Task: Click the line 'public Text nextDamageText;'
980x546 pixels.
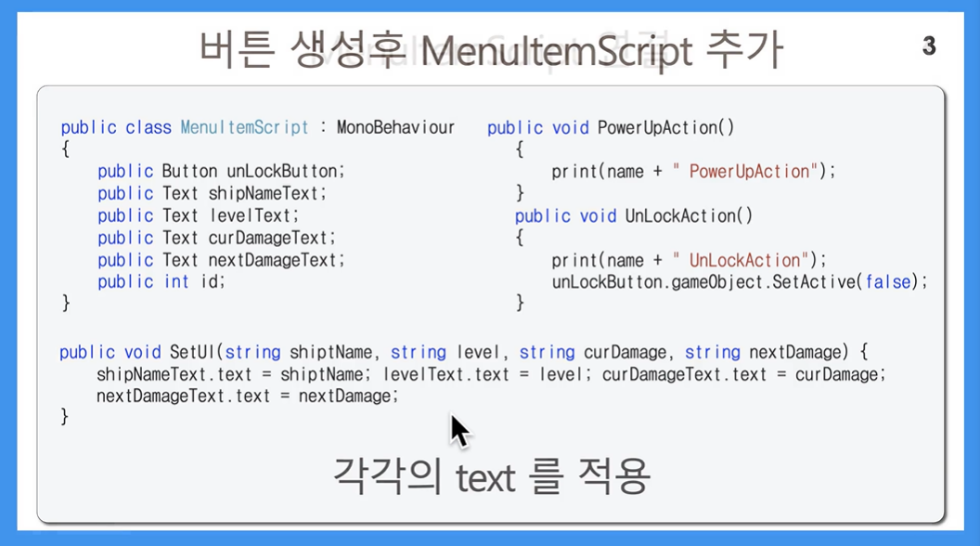Action: click(221, 260)
